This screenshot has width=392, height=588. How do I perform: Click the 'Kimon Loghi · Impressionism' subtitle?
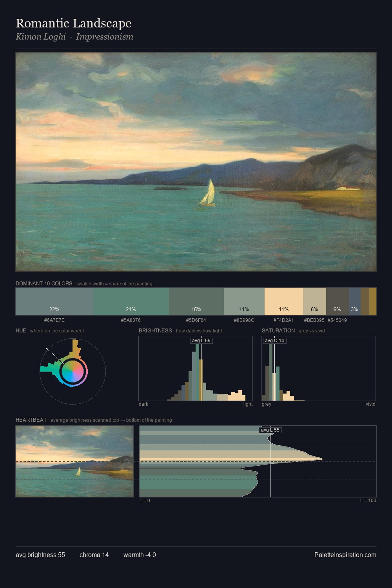(74, 37)
